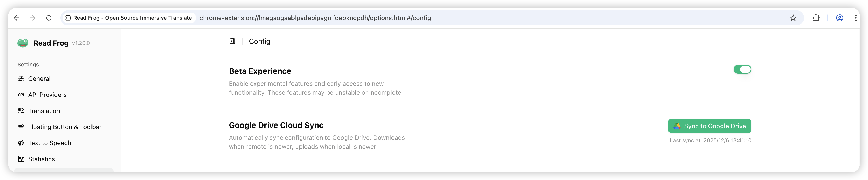
Task: Reload the current page
Action: click(49, 18)
